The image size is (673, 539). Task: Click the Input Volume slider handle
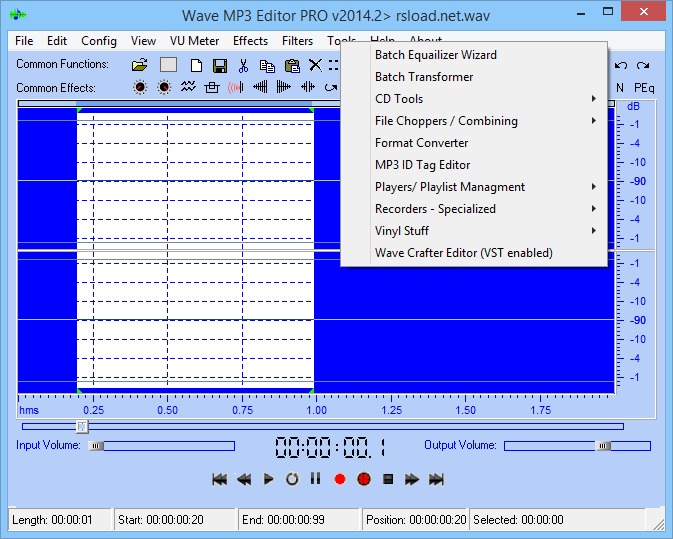[96, 446]
